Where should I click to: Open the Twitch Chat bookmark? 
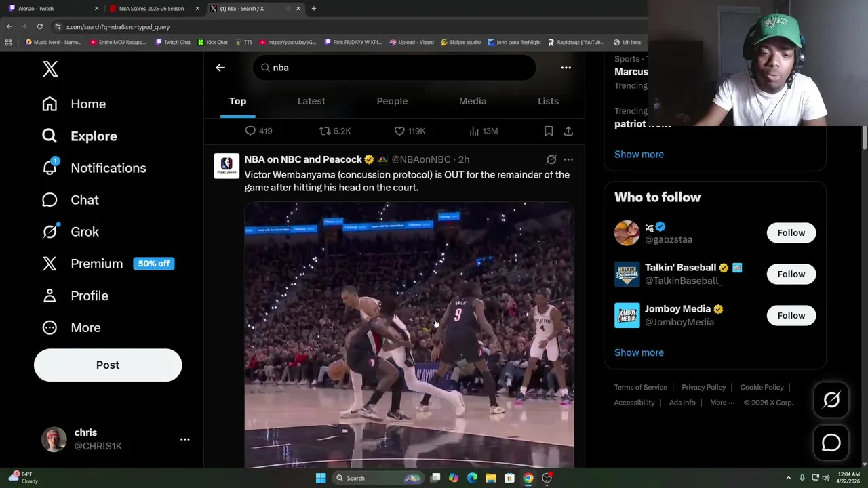click(172, 42)
